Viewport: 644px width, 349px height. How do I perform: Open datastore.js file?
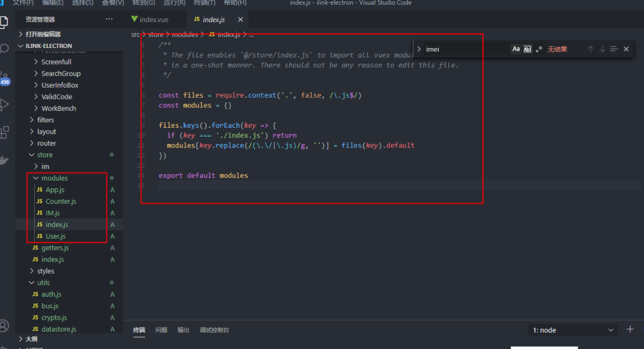tap(69, 329)
